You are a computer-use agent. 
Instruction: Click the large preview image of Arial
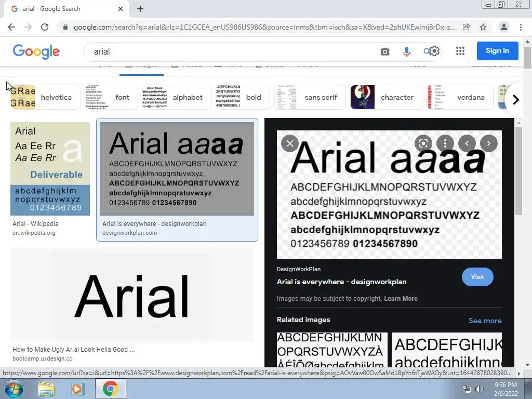[x=389, y=194]
